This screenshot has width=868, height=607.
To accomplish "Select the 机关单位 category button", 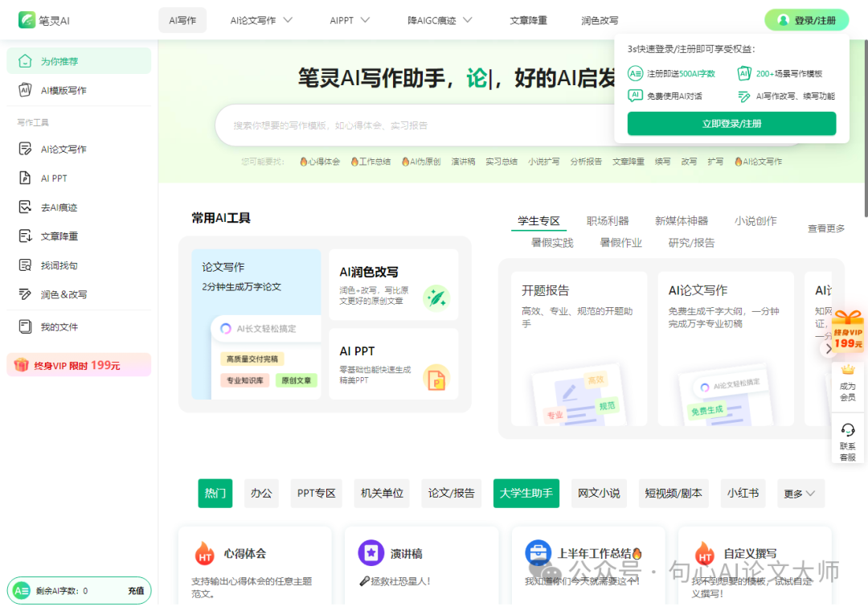I will click(x=382, y=493).
